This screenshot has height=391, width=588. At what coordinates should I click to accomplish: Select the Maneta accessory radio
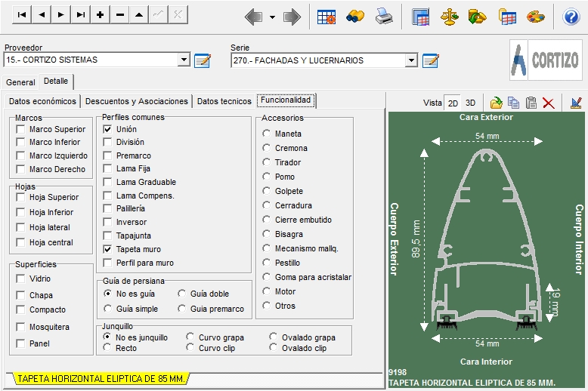266,134
